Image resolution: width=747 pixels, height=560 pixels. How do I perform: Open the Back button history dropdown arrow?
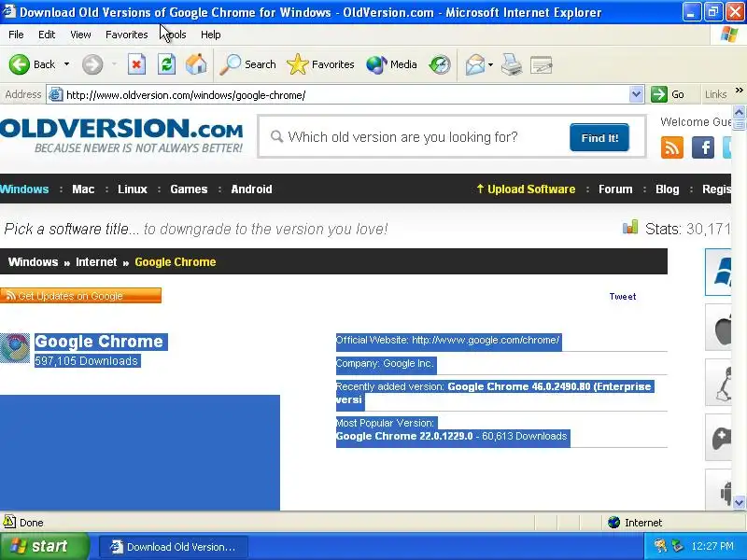click(x=66, y=64)
